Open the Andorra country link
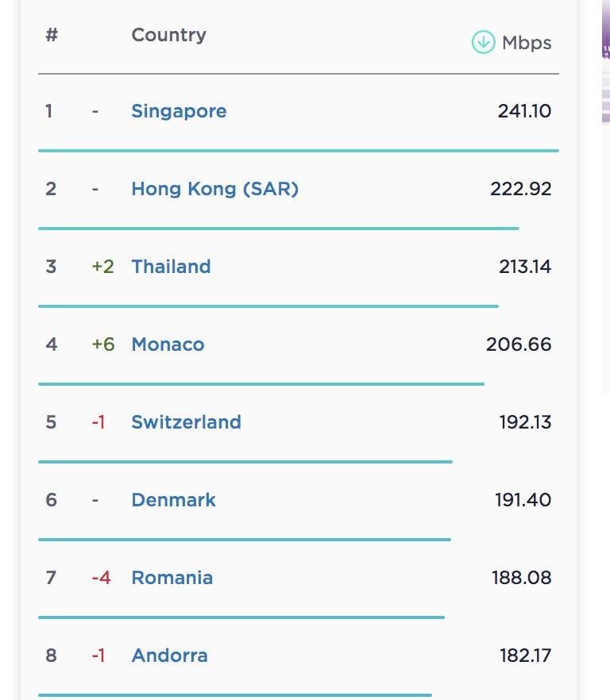610x700 pixels. click(169, 656)
